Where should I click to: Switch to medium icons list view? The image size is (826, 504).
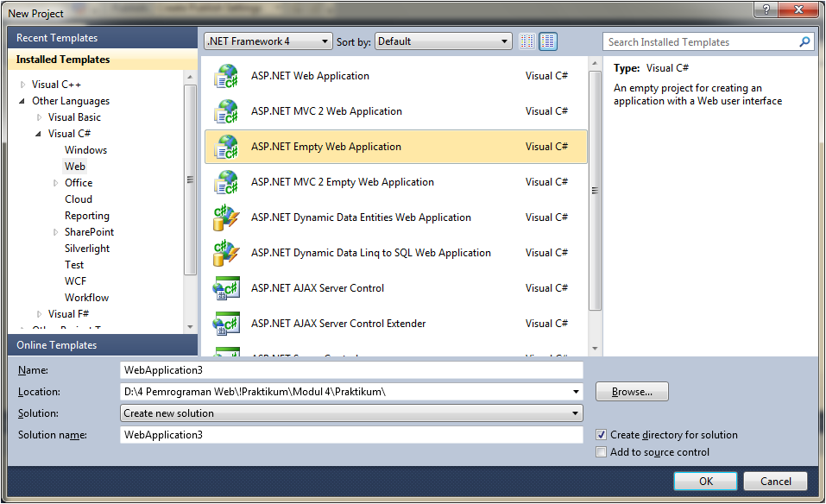548,41
